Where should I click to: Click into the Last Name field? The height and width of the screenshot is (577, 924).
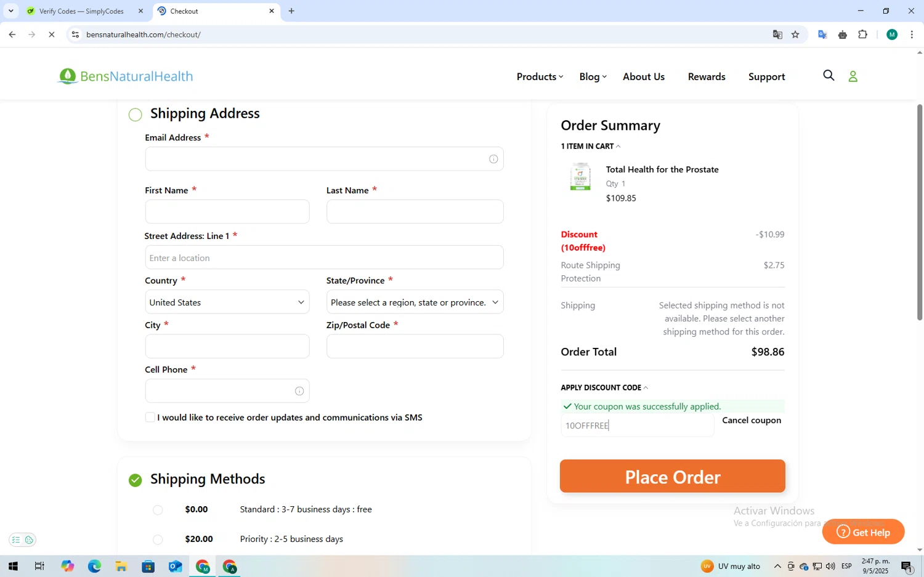pos(415,212)
